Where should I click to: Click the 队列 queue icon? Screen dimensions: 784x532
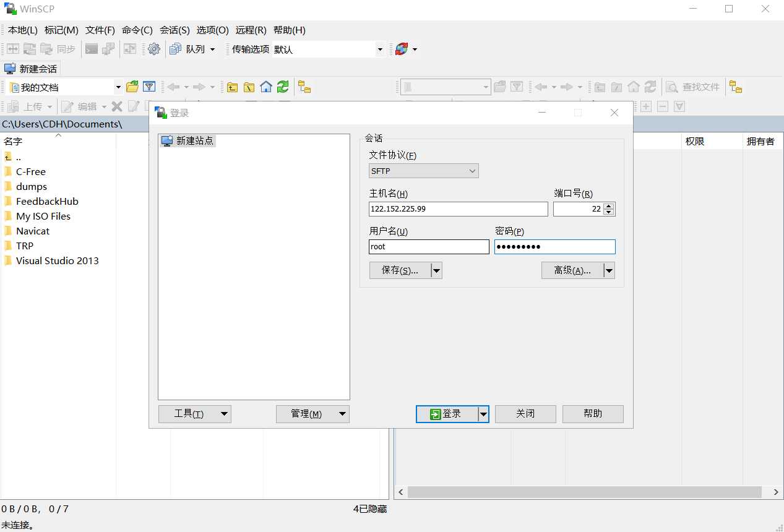(176, 49)
